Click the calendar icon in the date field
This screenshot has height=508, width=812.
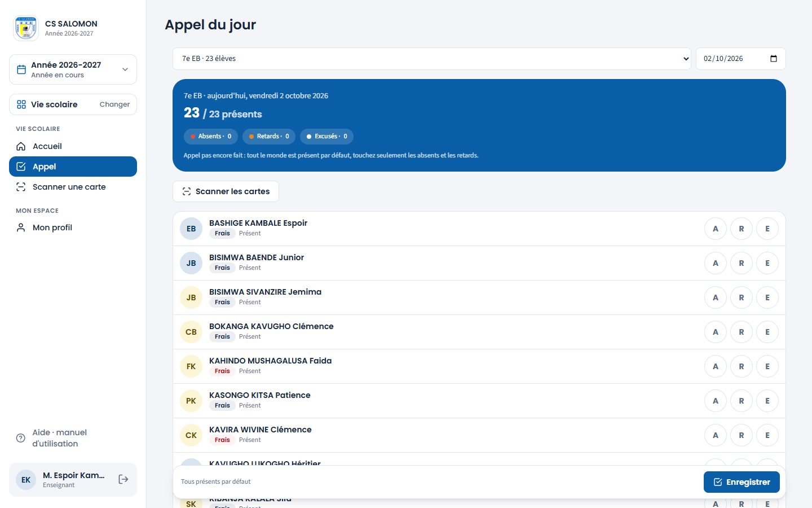tap(774, 59)
